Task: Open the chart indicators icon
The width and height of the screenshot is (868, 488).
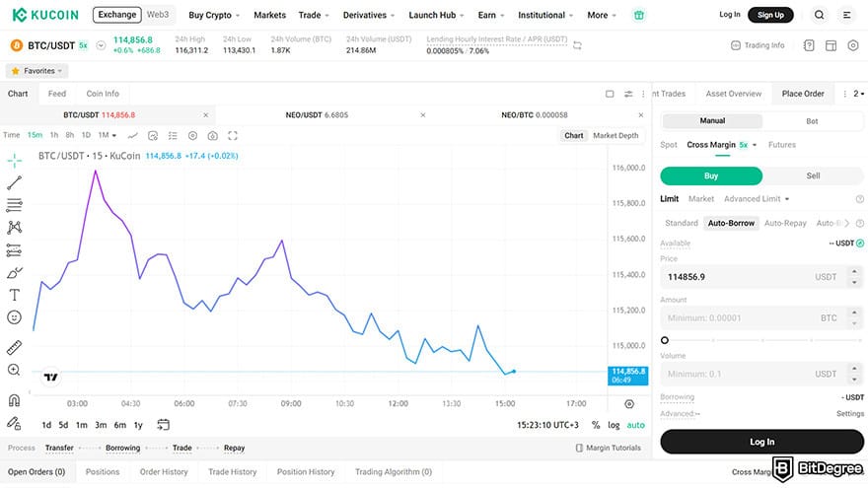Action: point(153,136)
